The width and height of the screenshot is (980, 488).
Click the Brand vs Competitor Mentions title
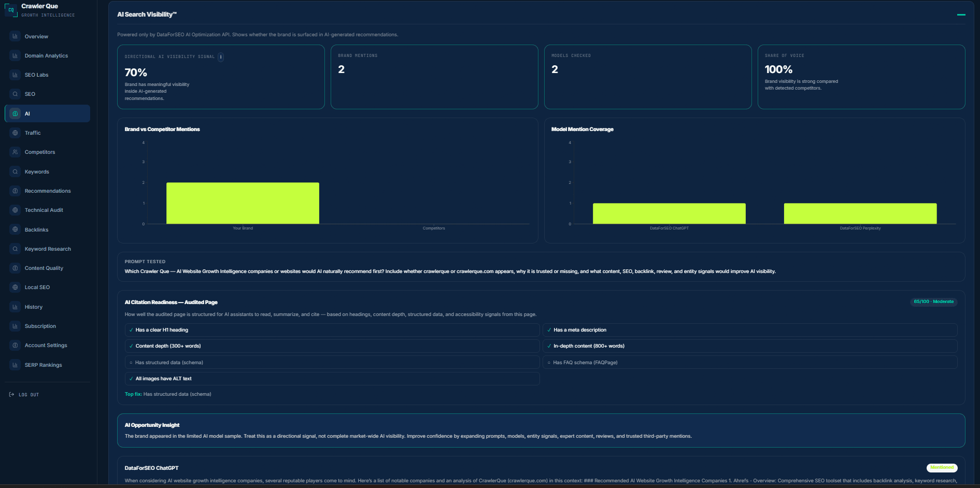162,130
